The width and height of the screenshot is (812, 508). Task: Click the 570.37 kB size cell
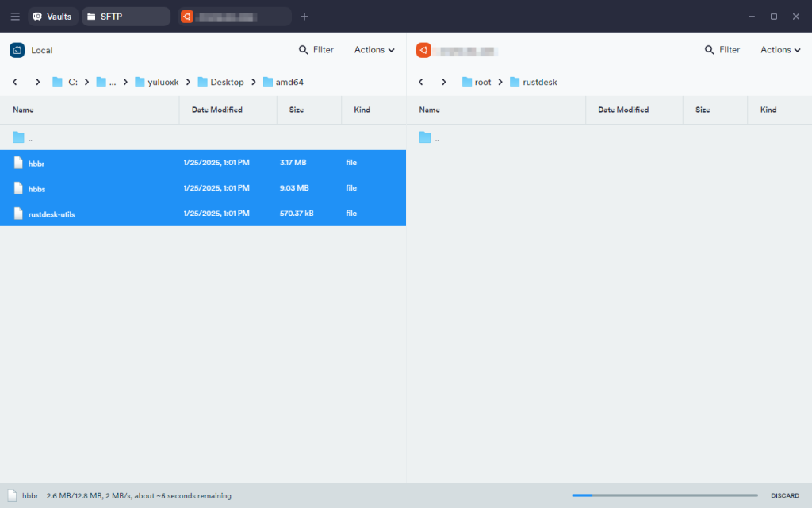tap(297, 213)
